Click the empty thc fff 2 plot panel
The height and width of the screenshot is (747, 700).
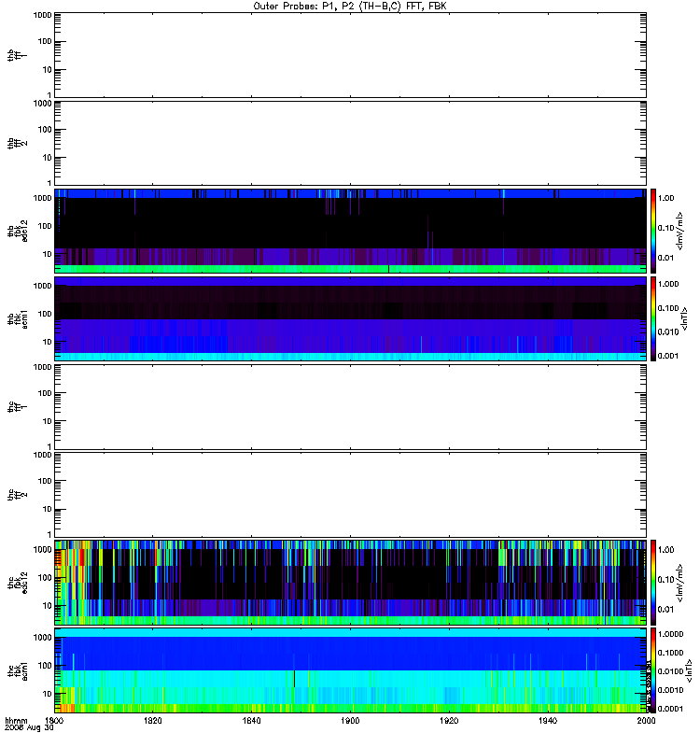[x=350, y=495]
